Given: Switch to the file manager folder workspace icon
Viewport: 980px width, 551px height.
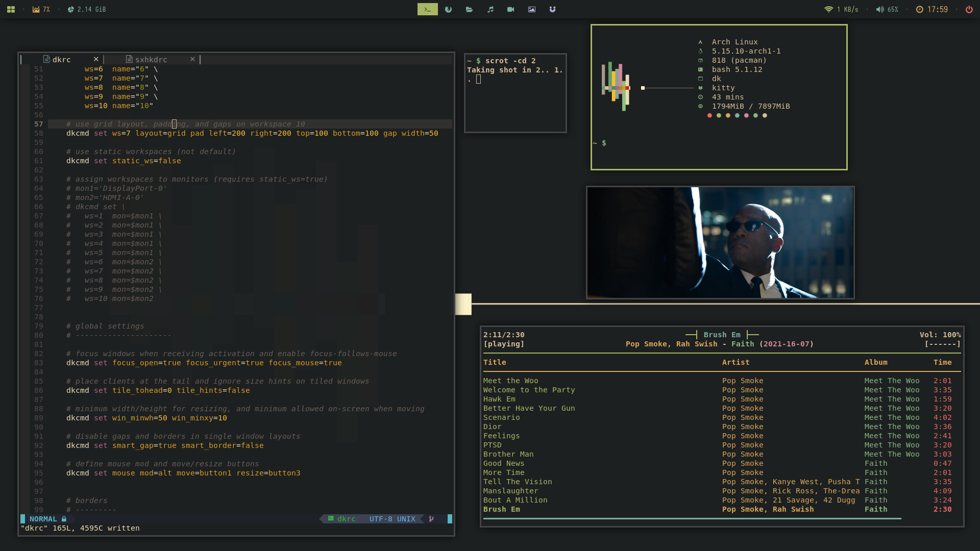Looking at the screenshot, I should 469,9.
